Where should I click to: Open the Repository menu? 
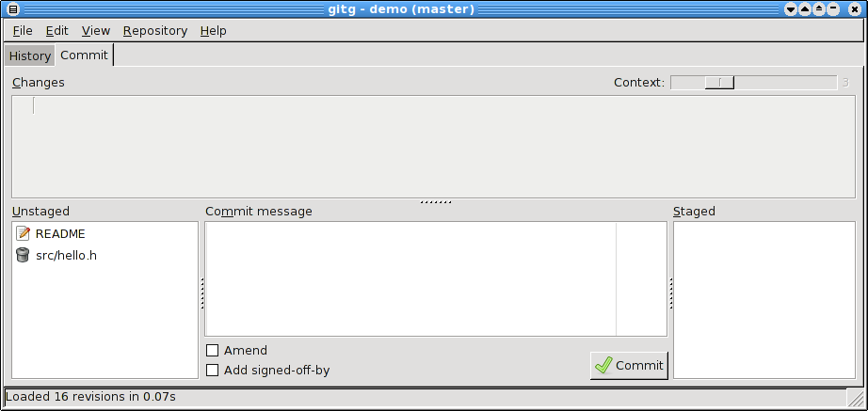155,30
